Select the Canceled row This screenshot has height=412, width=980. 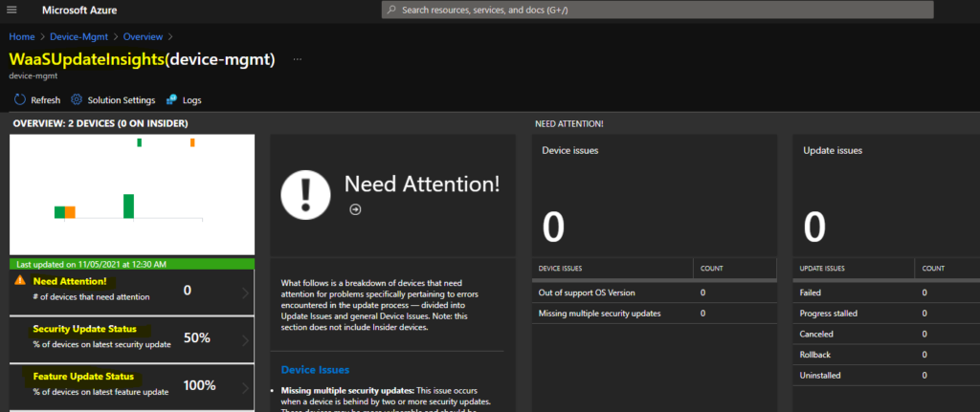point(886,334)
